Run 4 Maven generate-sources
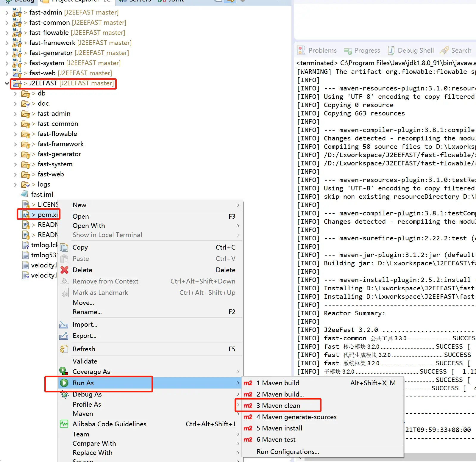This screenshot has width=476, height=462. tap(322, 417)
